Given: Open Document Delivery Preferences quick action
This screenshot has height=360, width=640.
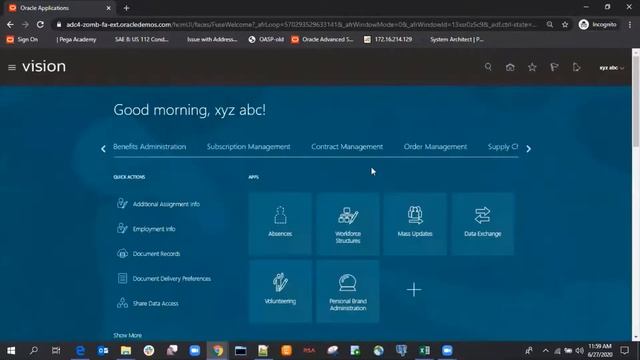Looking at the screenshot, I should point(164,278).
